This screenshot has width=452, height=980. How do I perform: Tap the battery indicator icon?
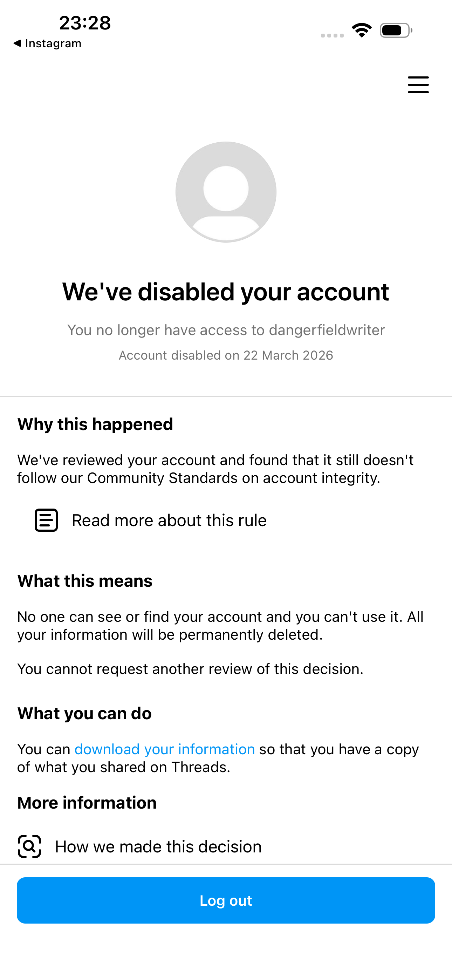tap(396, 30)
